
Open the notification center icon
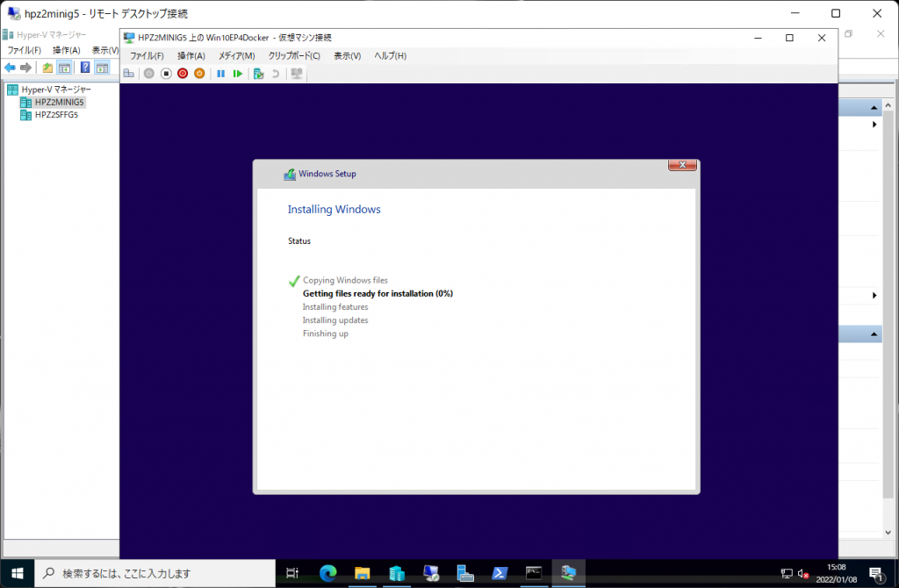pyautogui.click(x=875, y=574)
